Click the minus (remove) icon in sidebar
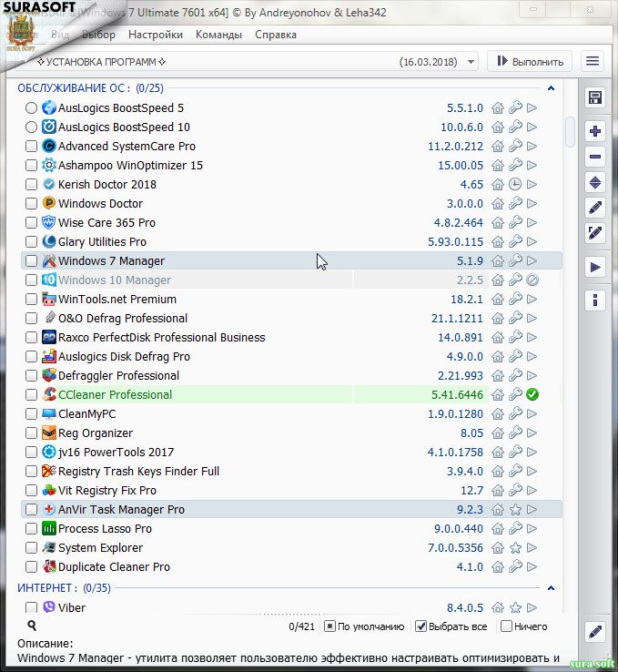618x672 pixels. pyautogui.click(x=595, y=157)
